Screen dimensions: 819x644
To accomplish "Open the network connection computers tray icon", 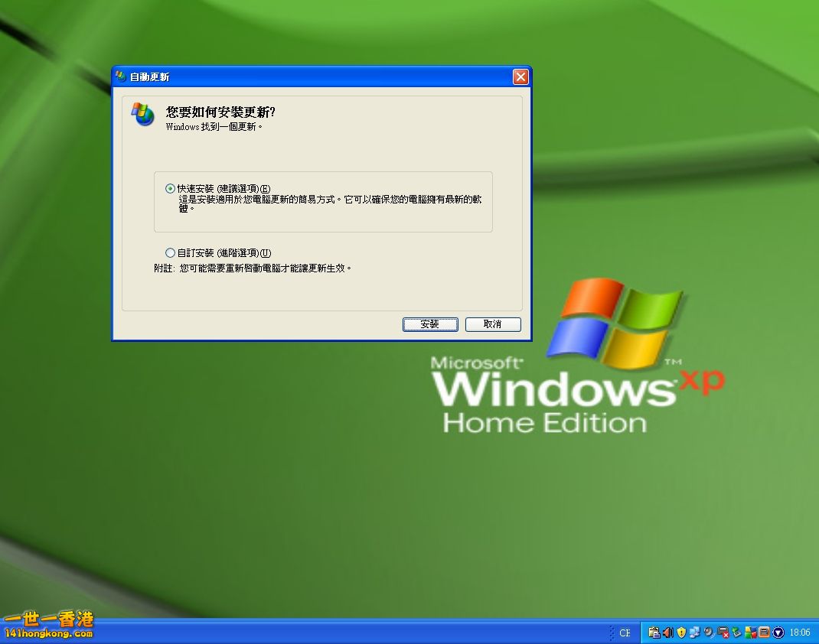I will coord(695,633).
